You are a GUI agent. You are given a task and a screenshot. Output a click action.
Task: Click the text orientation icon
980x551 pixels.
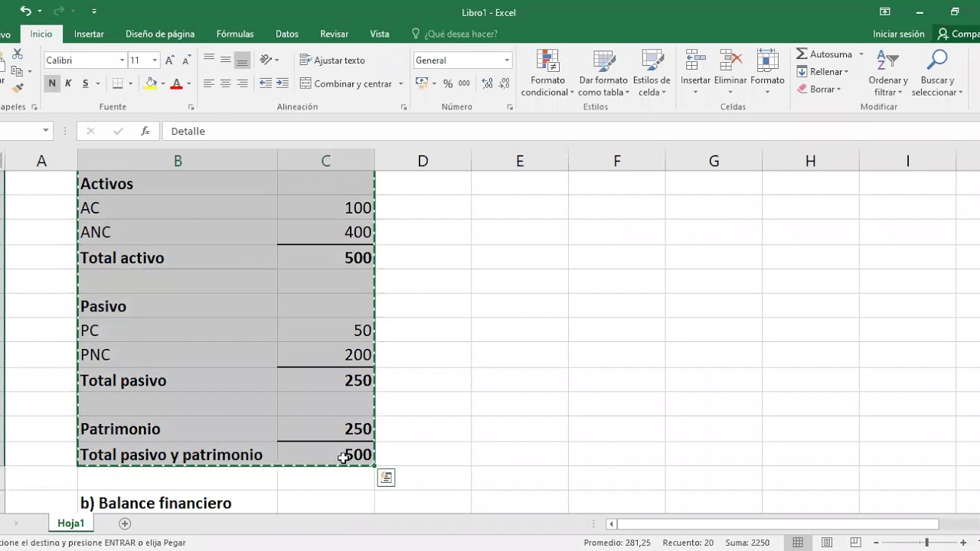[266, 60]
